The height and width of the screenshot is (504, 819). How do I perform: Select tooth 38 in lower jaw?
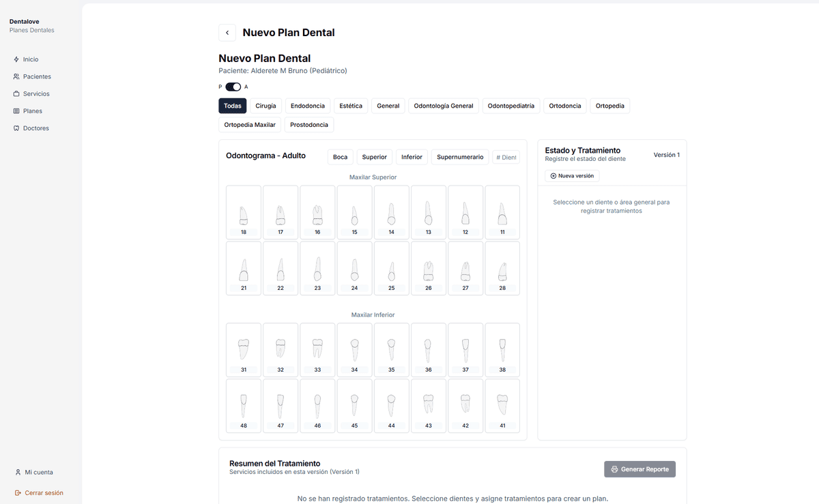502,350
